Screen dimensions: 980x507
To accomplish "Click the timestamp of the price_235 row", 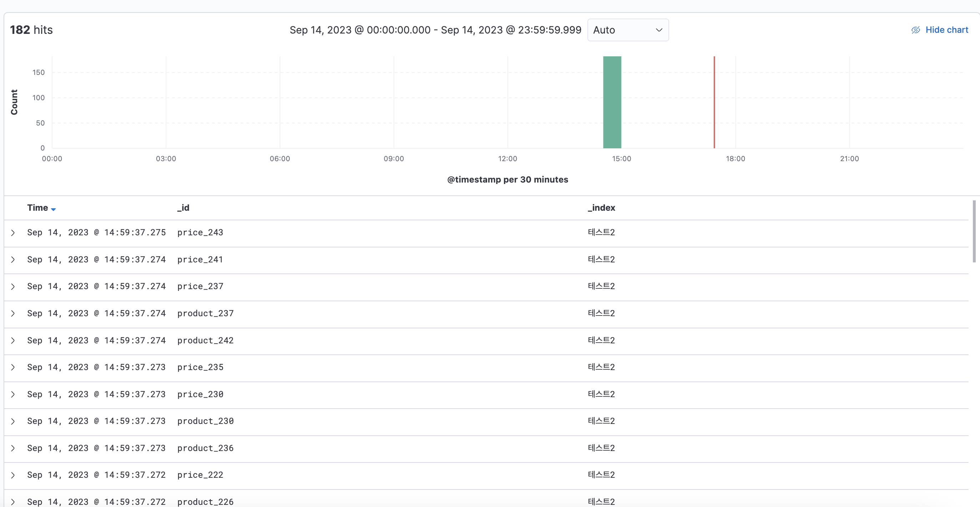I will [96, 368].
